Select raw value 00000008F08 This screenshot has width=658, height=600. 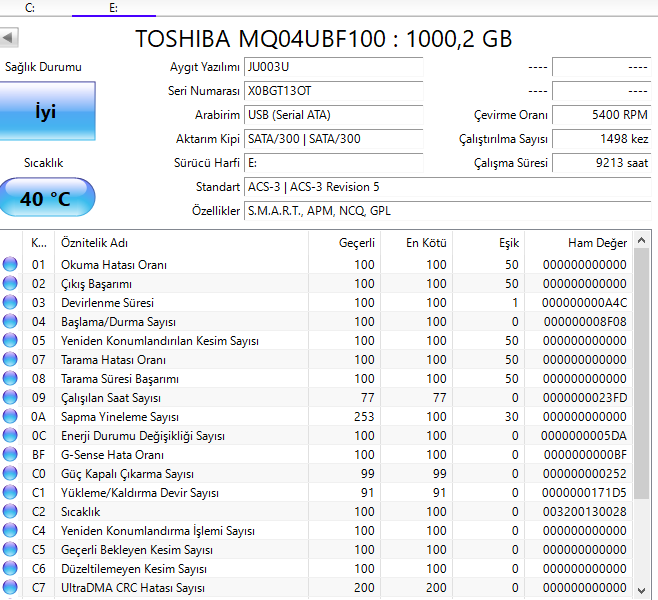[x=585, y=322]
